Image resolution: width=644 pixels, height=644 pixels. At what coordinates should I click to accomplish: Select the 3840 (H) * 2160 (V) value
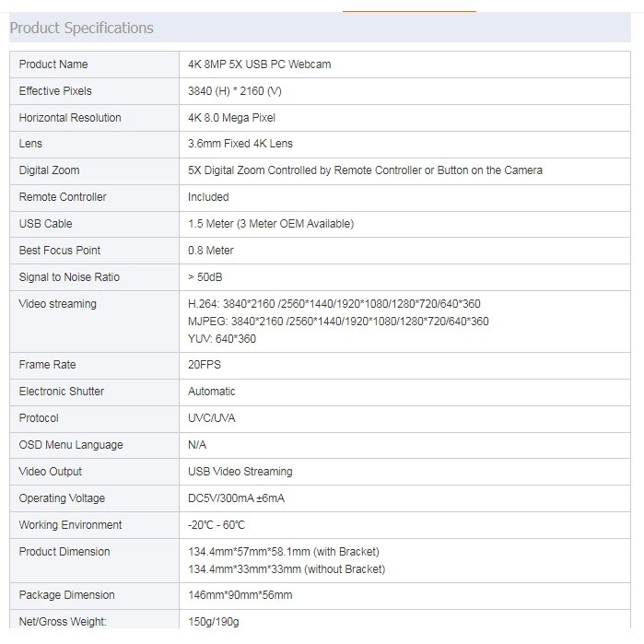235,91
